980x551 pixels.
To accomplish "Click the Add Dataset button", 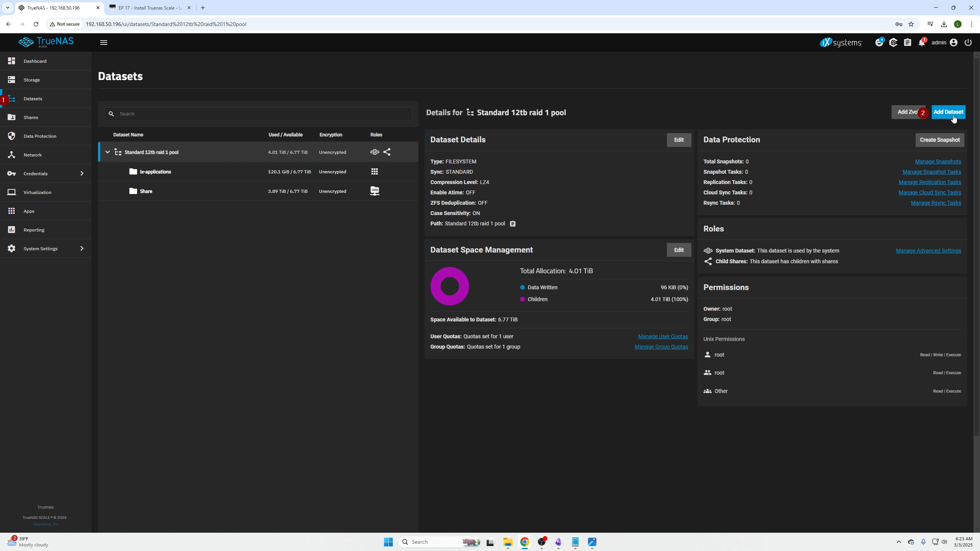I will (948, 112).
